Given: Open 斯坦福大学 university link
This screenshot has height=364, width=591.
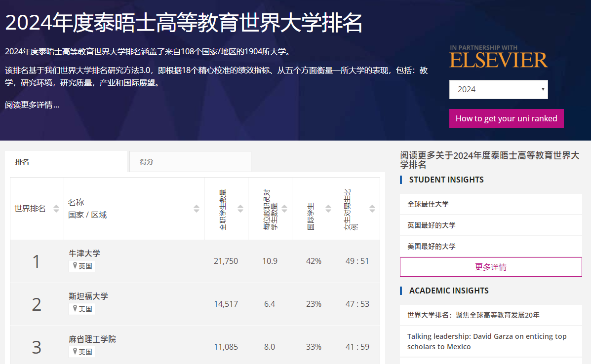Looking at the screenshot, I should [x=88, y=296].
